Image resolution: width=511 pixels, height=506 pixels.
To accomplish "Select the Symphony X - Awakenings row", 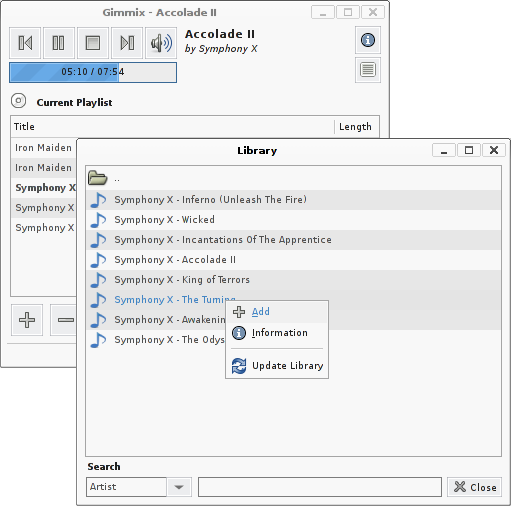I will click(156, 320).
